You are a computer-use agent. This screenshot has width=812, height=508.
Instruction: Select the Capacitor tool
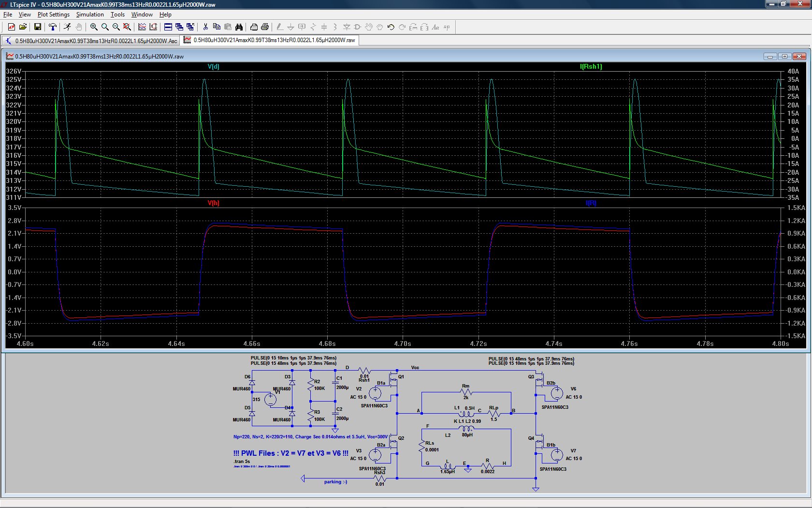pos(324,27)
